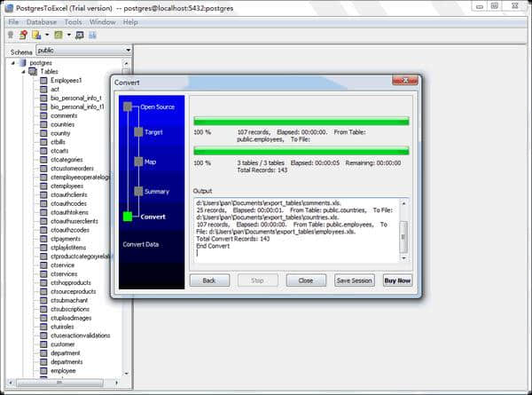
Task: Open the Database menu
Action: (42, 21)
